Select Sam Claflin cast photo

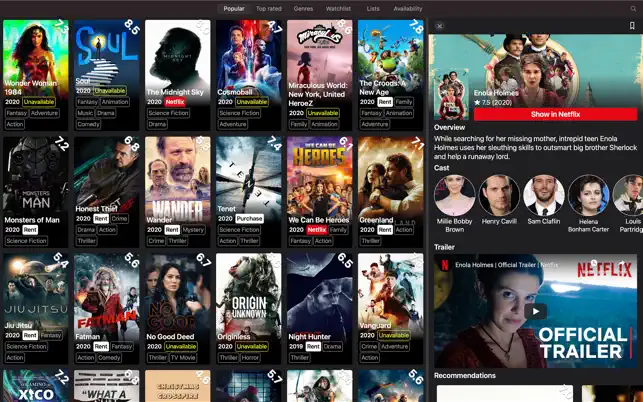point(544,195)
